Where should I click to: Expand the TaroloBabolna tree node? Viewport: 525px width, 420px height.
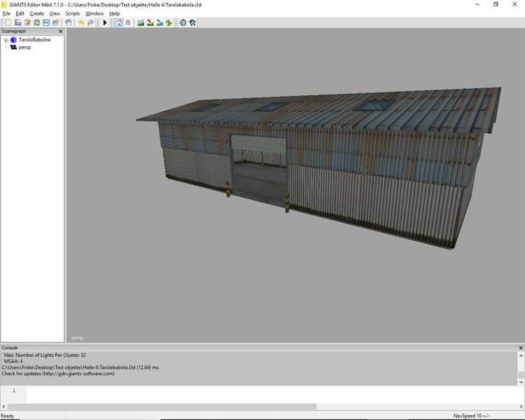pos(6,40)
